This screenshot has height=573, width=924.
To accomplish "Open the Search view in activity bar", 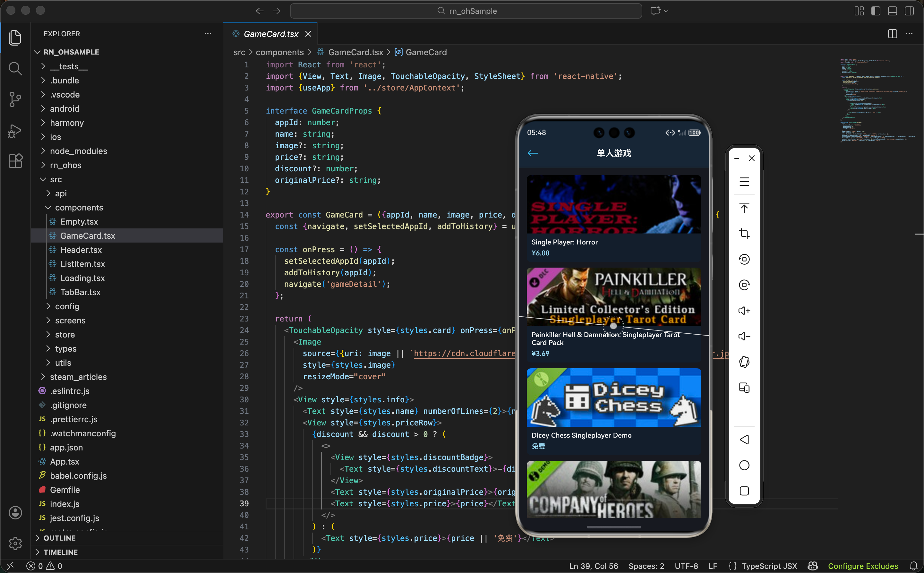I will click(x=15, y=69).
